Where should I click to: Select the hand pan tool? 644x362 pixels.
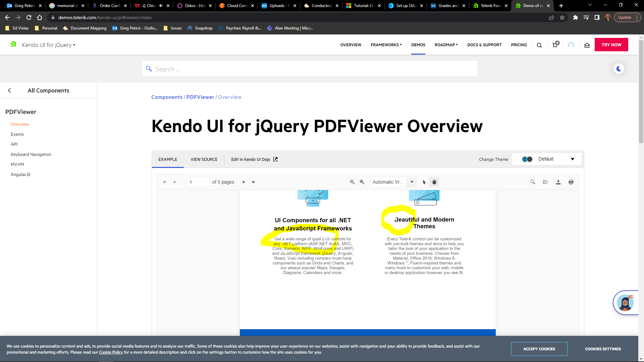pyautogui.click(x=434, y=182)
